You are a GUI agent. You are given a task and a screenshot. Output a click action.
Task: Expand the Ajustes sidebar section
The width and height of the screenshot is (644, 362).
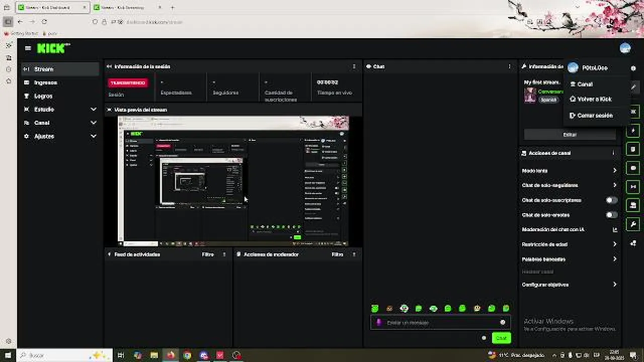tap(60, 136)
